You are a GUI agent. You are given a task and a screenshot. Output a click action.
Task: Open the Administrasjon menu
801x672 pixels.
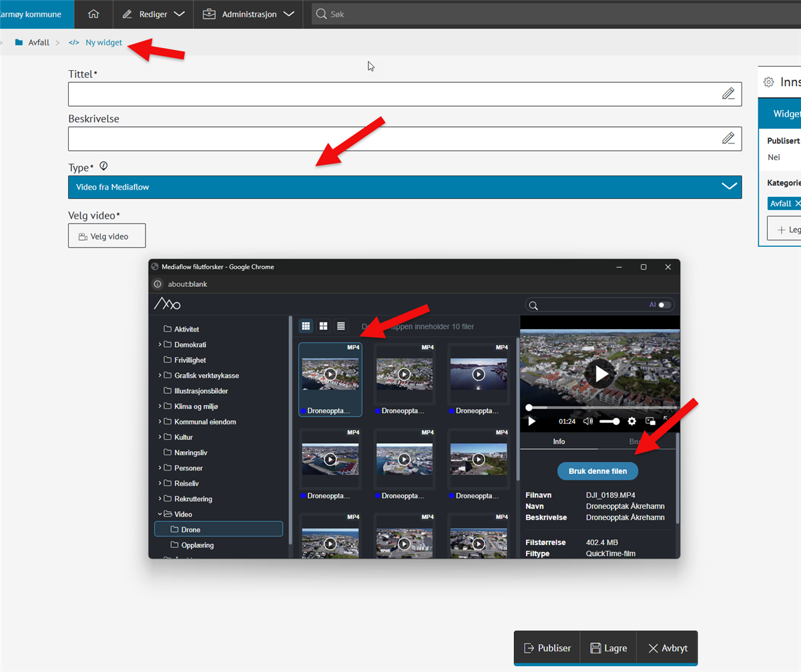[x=248, y=14]
